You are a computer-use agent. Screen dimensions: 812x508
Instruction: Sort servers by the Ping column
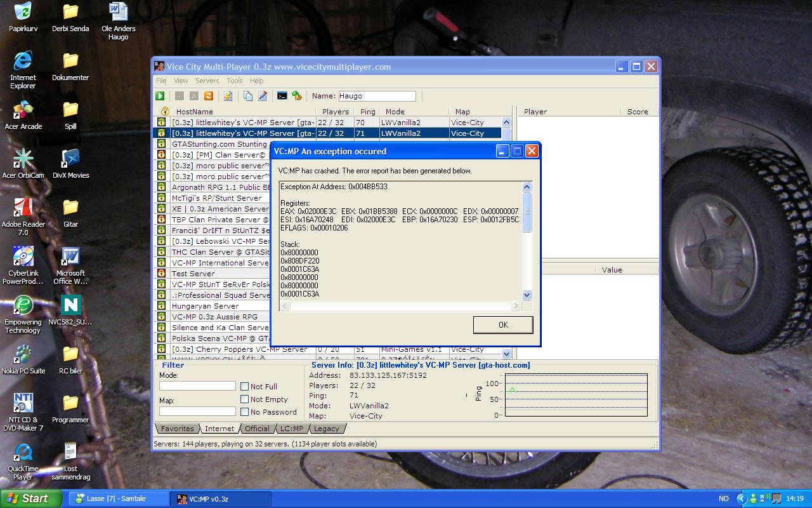(x=367, y=112)
